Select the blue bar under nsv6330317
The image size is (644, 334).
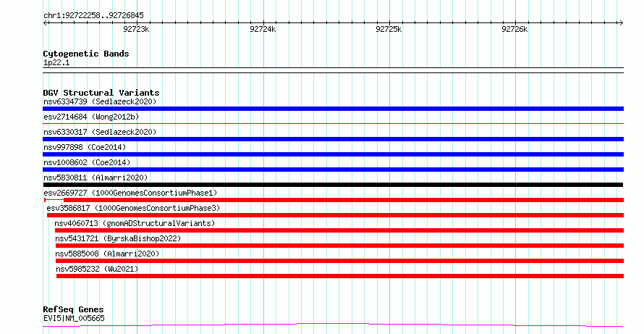coord(333,139)
